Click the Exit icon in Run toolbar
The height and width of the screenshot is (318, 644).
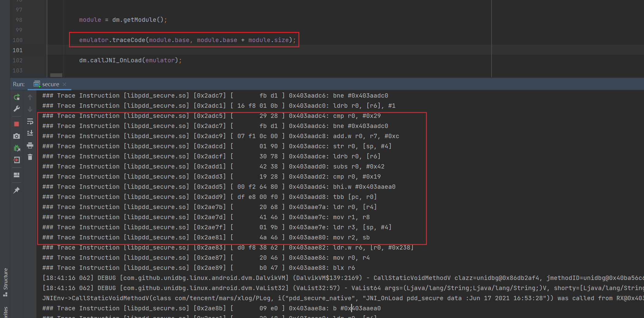pos(17,160)
